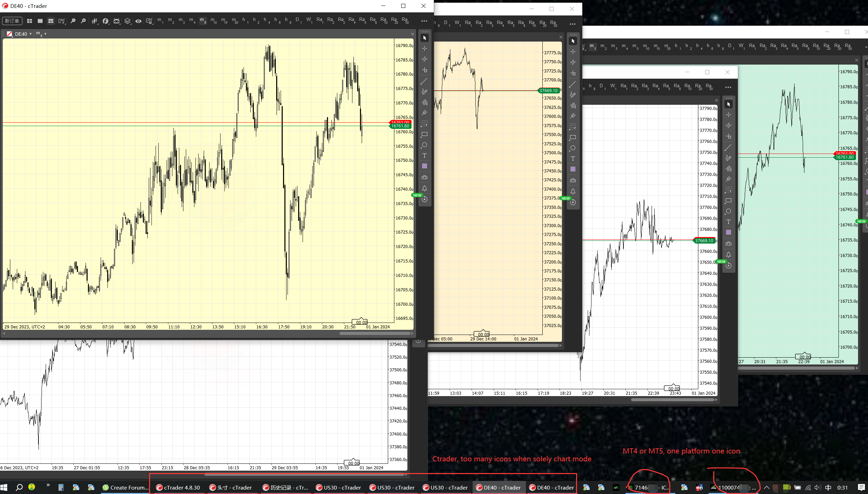Select the Andrews pitchfork tool
This screenshot has height=494, width=868.
tap(425, 113)
